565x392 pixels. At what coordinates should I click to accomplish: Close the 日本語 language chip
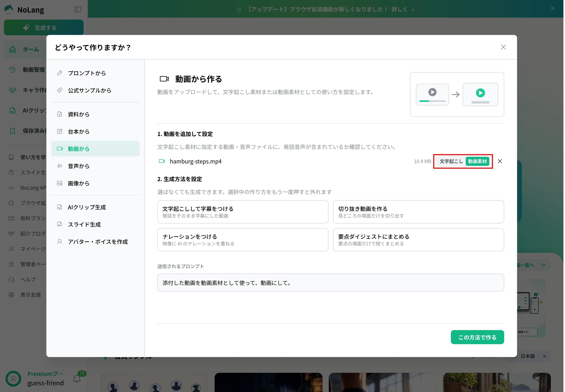(x=544, y=356)
